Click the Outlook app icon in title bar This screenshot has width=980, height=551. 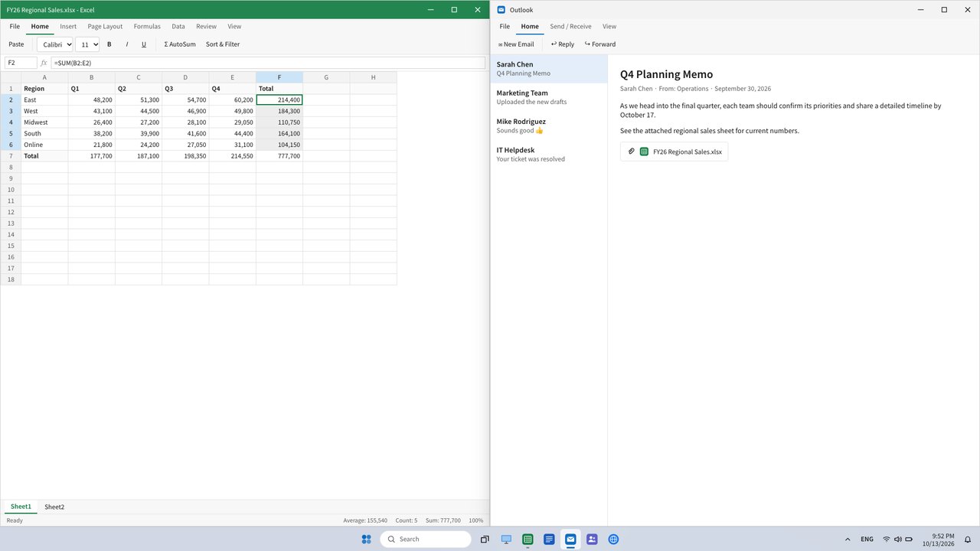point(501,10)
